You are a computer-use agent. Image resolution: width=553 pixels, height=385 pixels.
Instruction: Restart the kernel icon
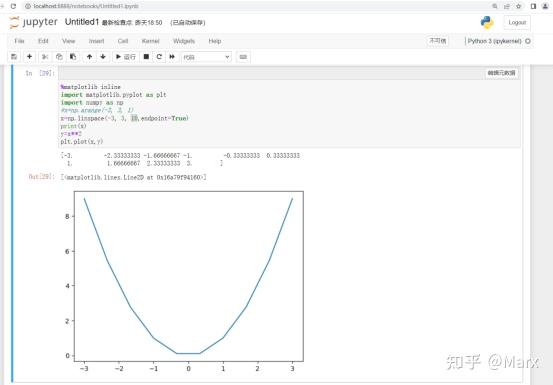pos(159,57)
